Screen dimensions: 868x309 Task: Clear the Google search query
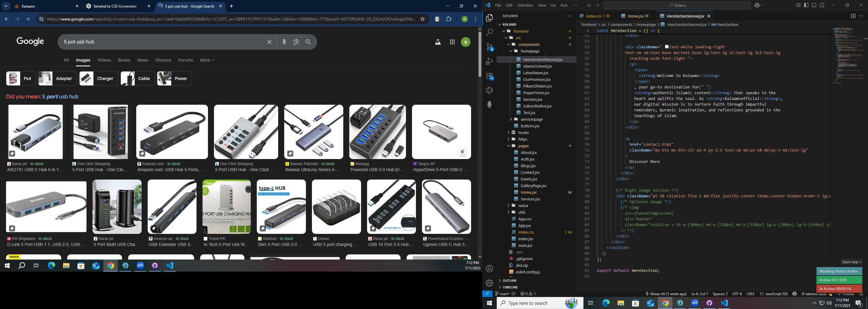point(269,42)
